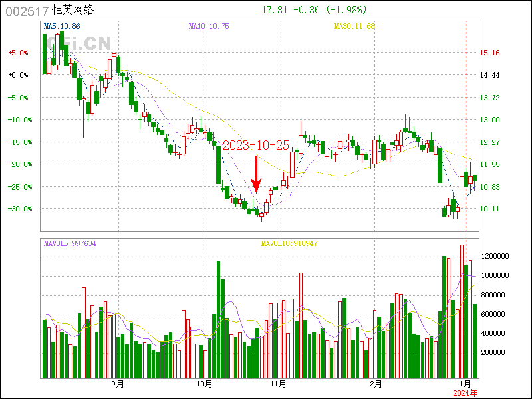Select the MA5:10.86 indicator label

(62, 26)
